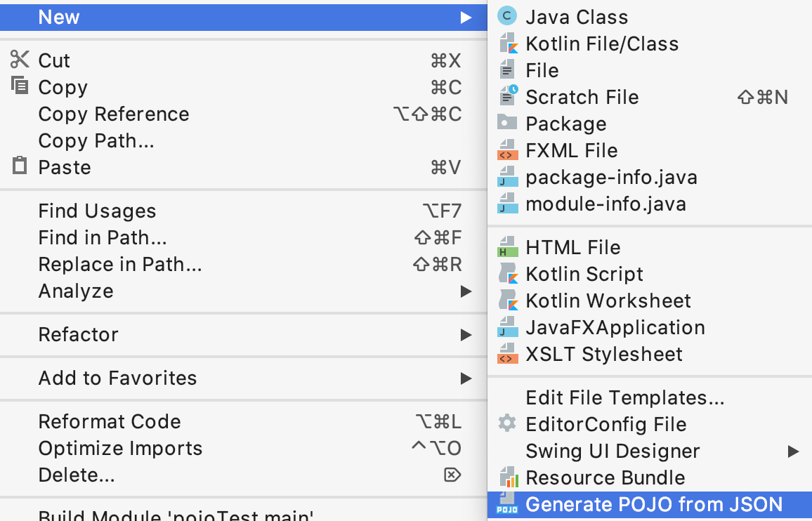The height and width of the screenshot is (521, 812).
Task: Click the EditorConfig gear icon
Action: (507, 423)
